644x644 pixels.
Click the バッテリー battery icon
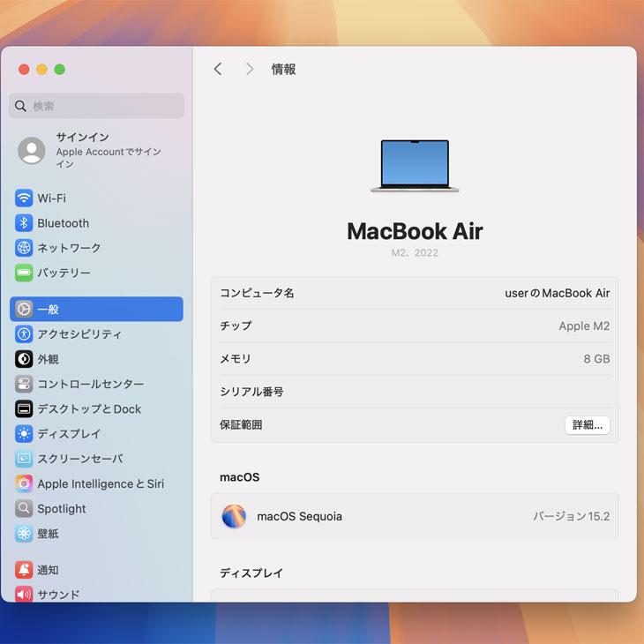24,273
